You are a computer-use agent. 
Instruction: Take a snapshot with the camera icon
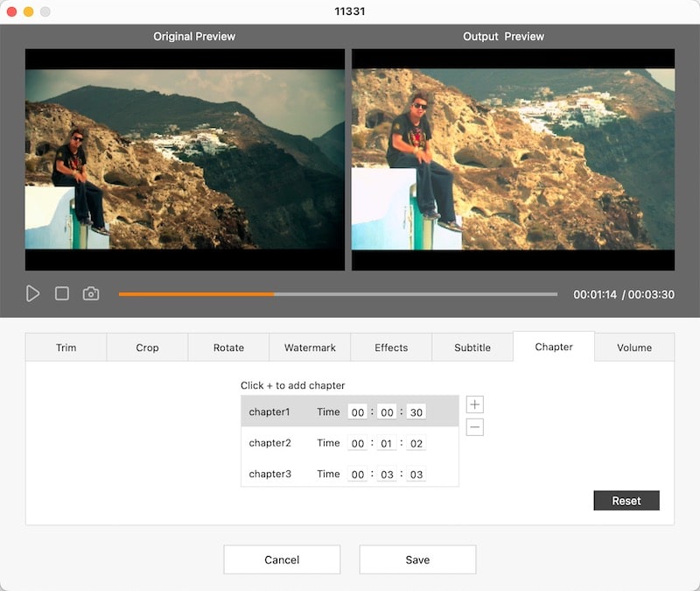point(90,293)
